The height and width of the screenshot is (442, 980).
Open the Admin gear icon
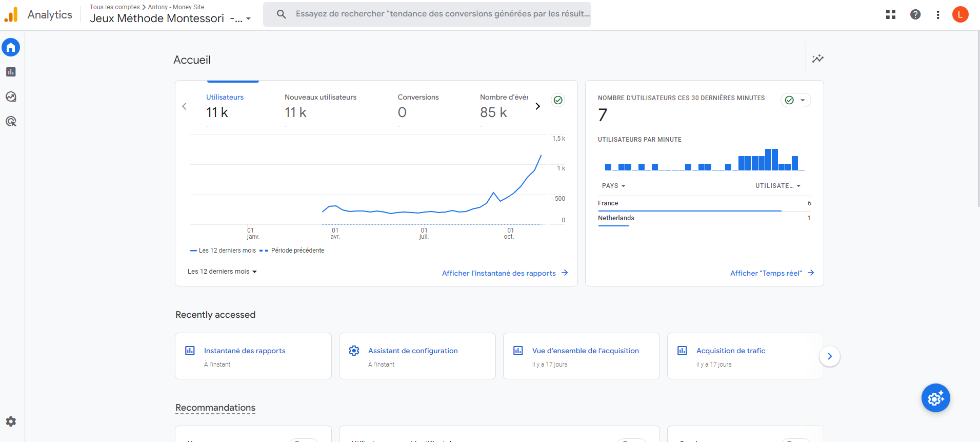[11, 421]
